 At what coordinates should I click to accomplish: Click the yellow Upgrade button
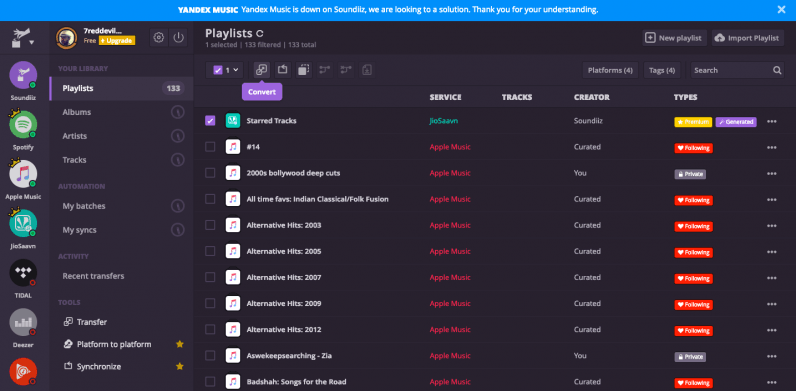tap(117, 41)
